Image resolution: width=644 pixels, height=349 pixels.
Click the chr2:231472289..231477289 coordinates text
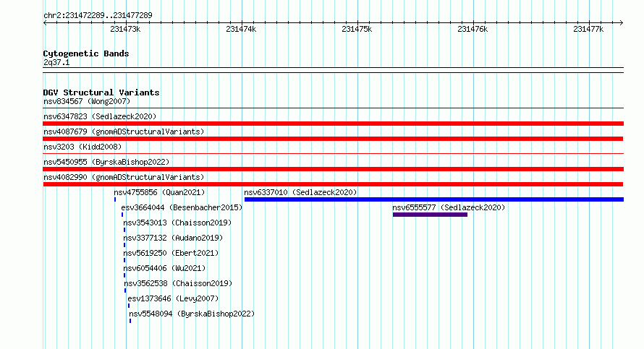tap(98, 15)
